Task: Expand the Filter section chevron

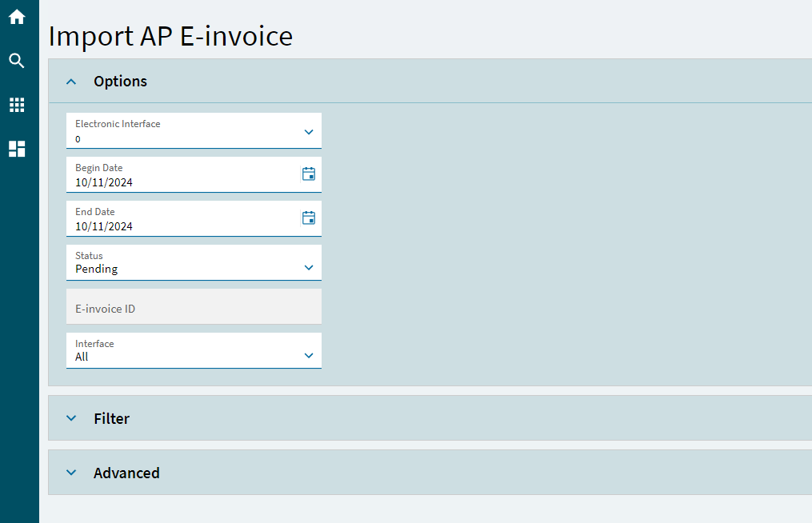Action: [x=71, y=418]
